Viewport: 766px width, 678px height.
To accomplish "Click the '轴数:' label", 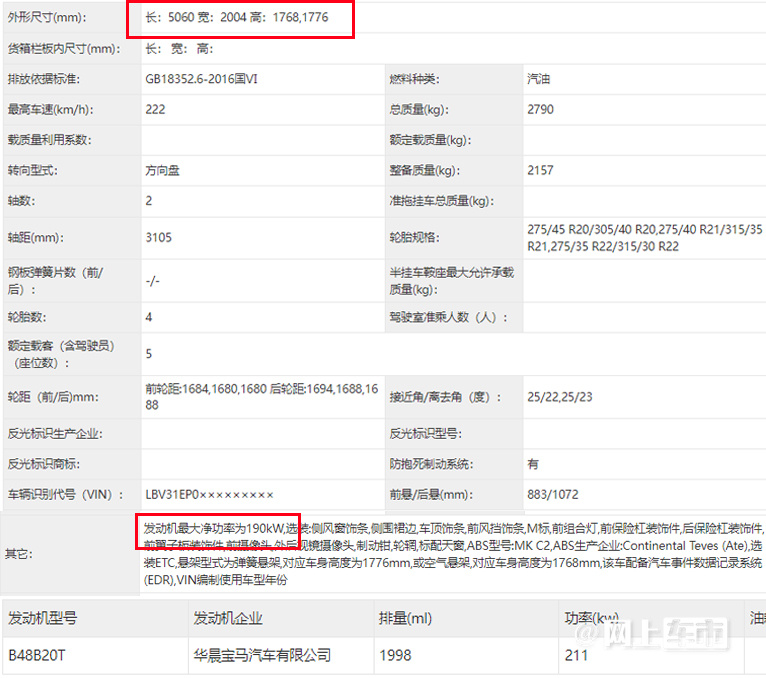I will [21, 201].
